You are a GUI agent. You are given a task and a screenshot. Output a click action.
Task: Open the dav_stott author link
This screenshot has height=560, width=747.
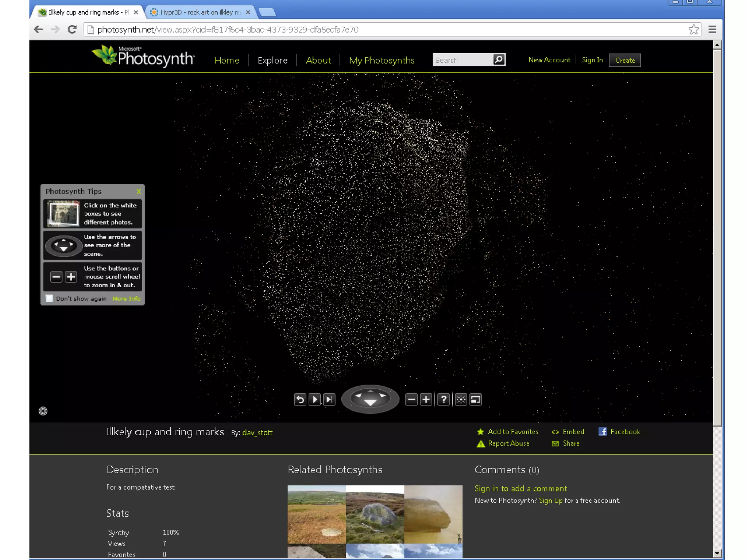point(257,433)
